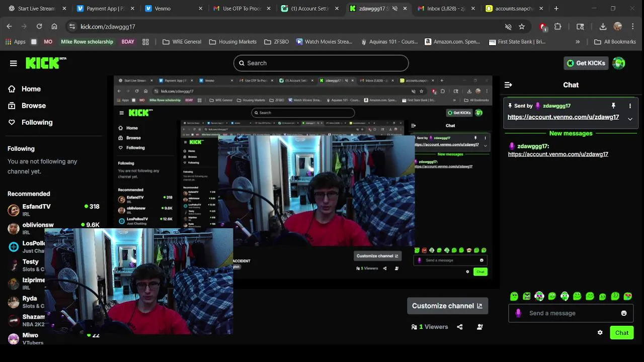Expand hidden bookmarks chevron
The width and height of the screenshot is (644, 362).
coord(578,42)
